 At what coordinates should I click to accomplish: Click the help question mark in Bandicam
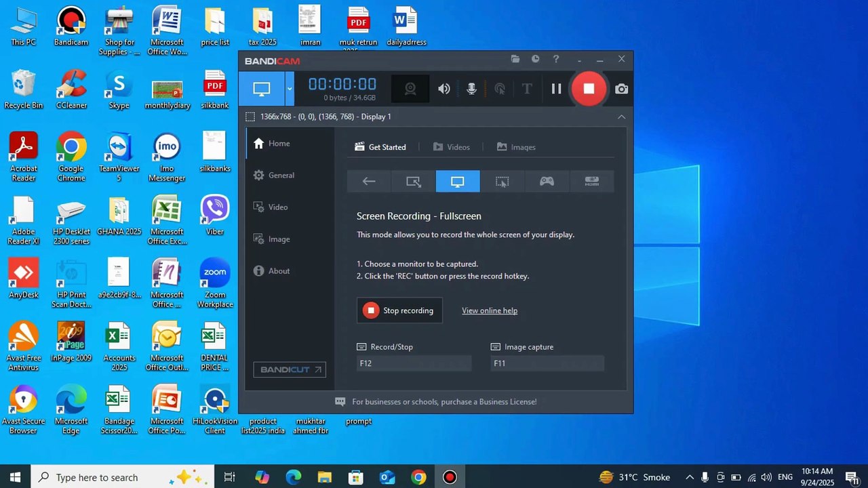pyautogui.click(x=556, y=59)
